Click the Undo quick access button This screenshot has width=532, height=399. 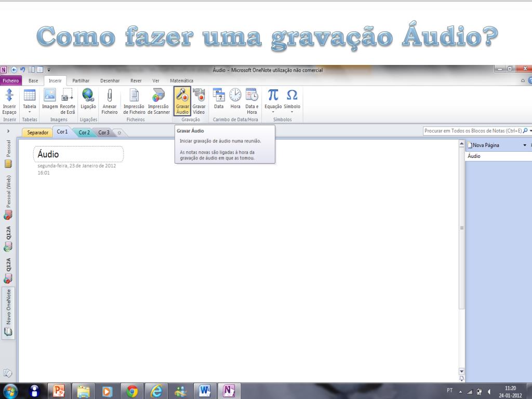[x=22, y=70]
